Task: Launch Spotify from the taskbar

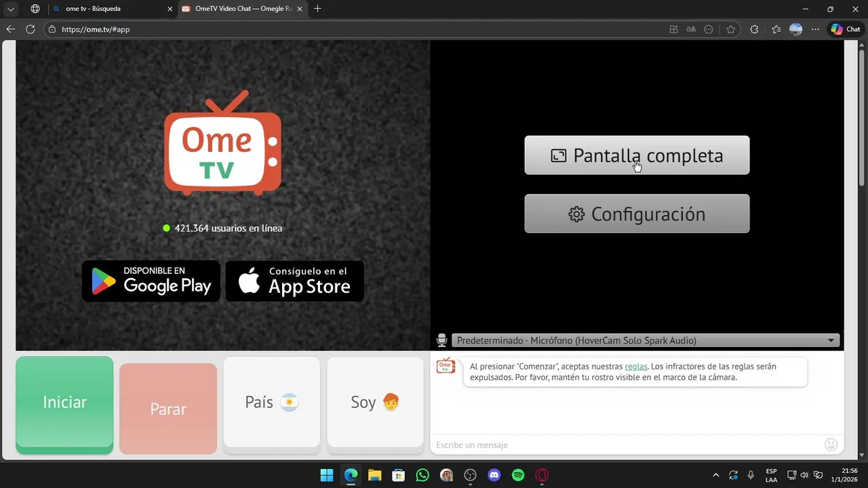Action: [518, 475]
